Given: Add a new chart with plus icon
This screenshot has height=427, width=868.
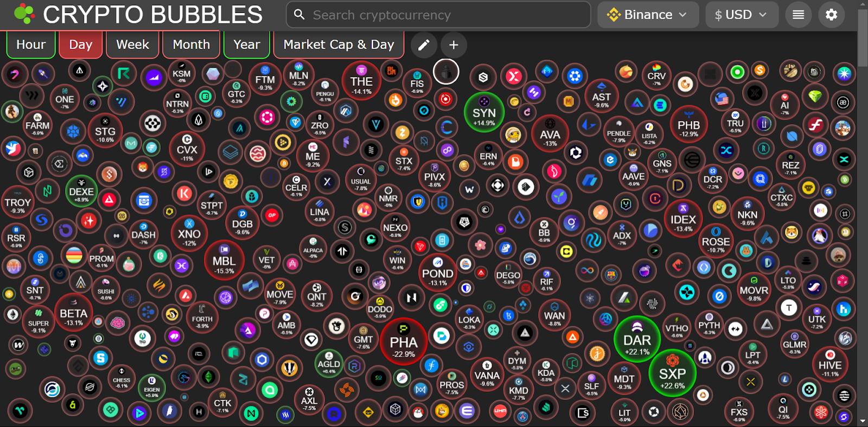Looking at the screenshot, I should [454, 45].
